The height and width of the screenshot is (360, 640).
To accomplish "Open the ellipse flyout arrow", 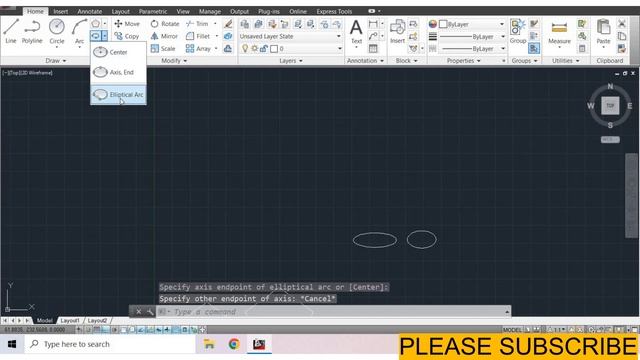I will 104,36.
